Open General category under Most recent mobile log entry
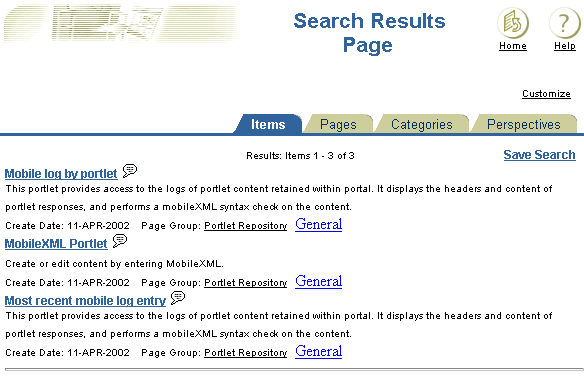The image size is (584, 376). [x=318, y=351]
